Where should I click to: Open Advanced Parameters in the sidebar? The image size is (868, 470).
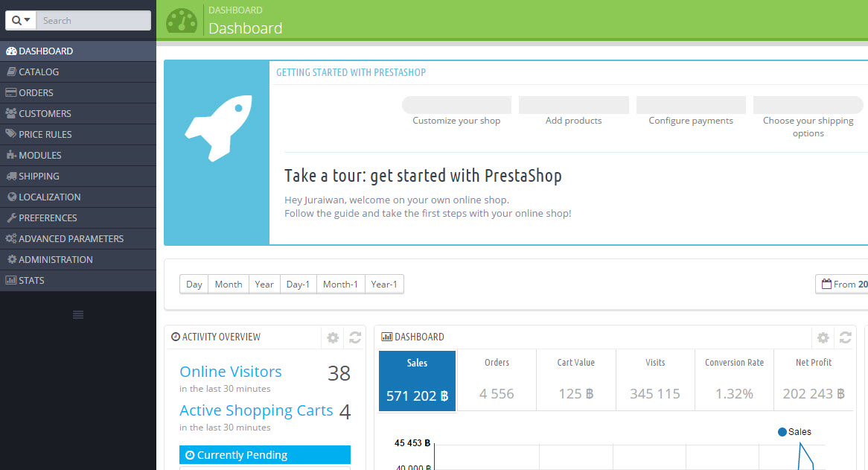78,238
